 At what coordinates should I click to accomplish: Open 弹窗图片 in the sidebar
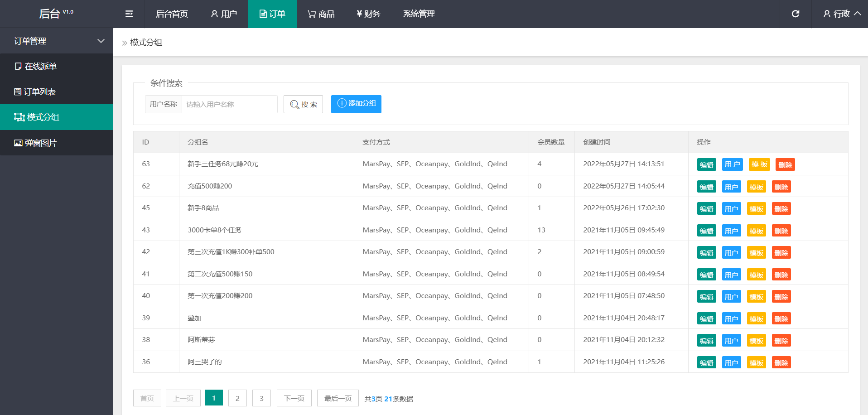coord(41,143)
